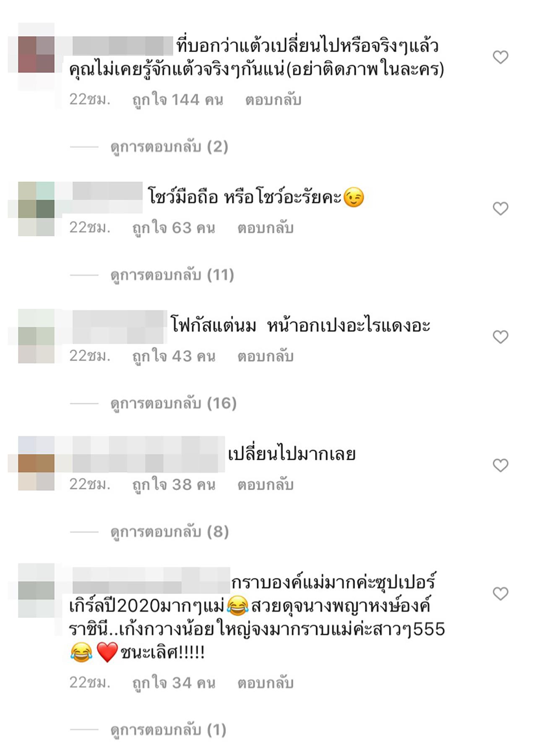Reply to the 43-likes comment

266,357
